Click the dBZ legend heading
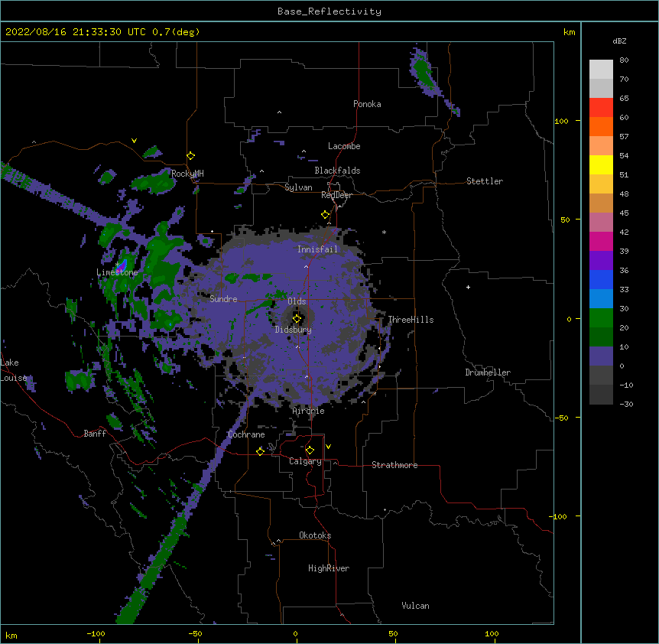The image size is (659, 644). (x=619, y=41)
